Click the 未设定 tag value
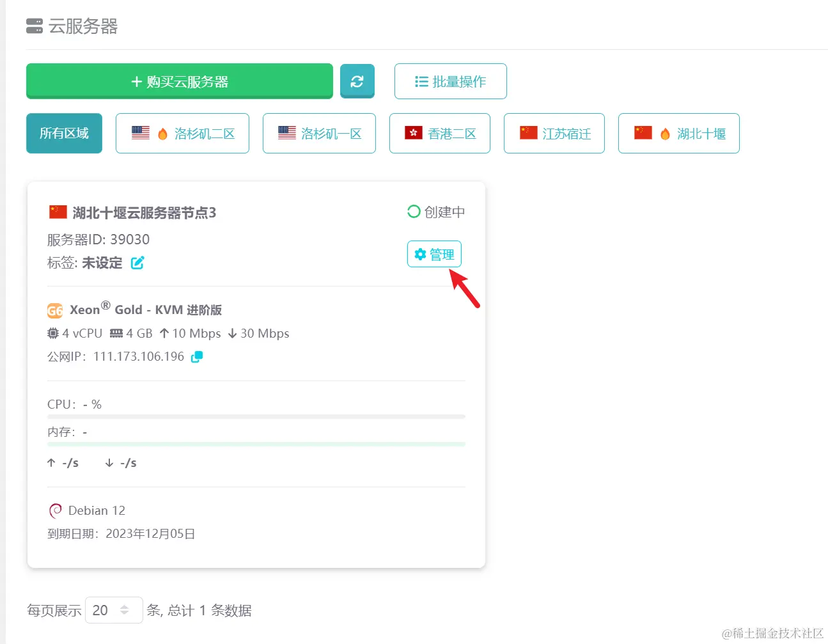 coord(102,263)
